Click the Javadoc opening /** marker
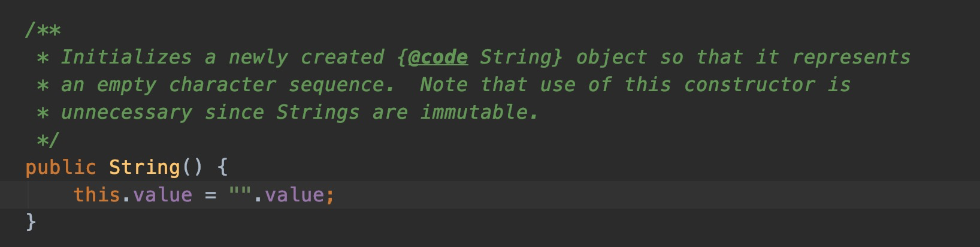This screenshot has height=247, width=980. (x=43, y=30)
